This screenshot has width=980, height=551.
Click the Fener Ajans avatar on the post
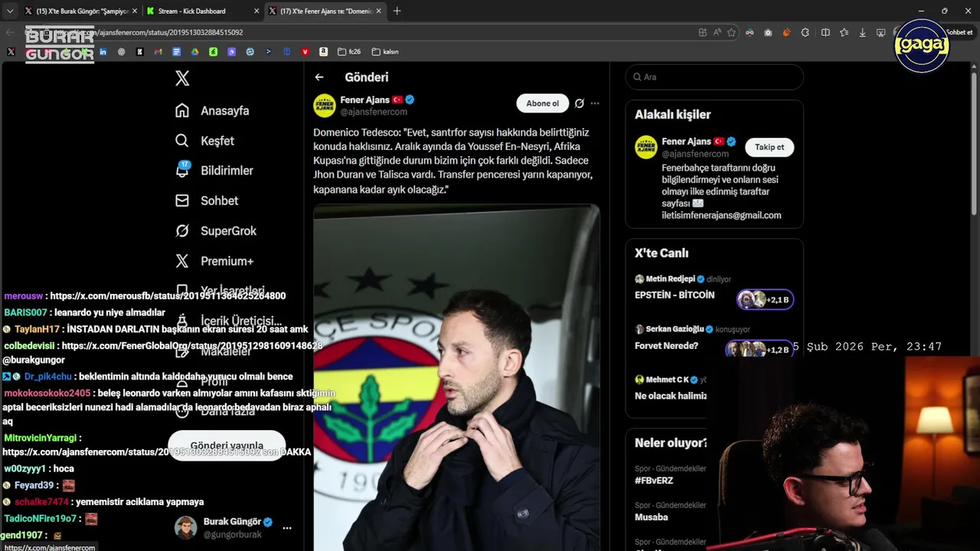pyautogui.click(x=325, y=105)
